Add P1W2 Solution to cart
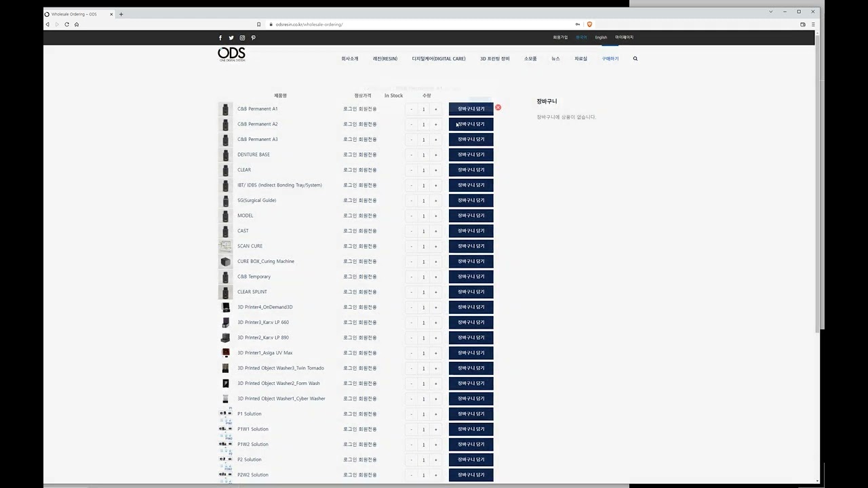This screenshot has width=868, height=488. pos(471,445)
